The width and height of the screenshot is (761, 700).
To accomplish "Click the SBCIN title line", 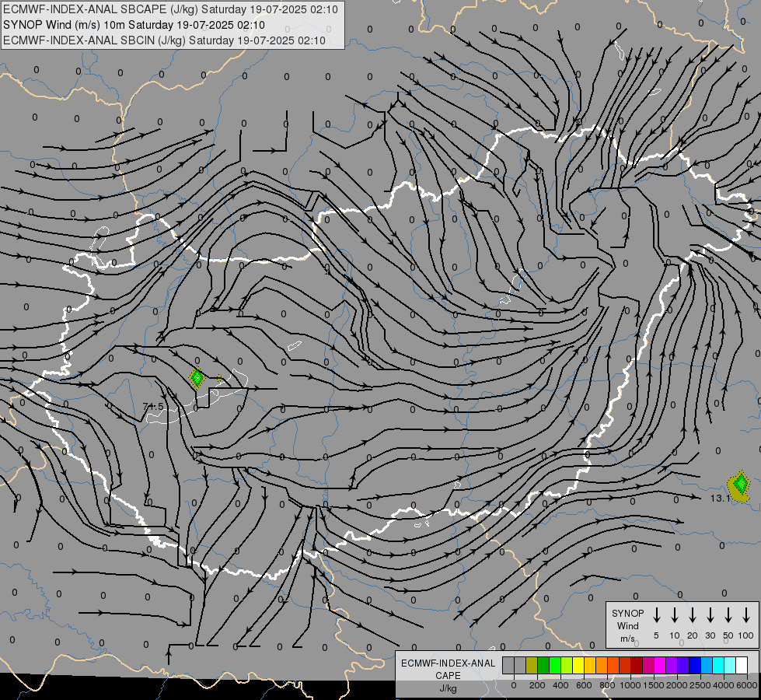I will 164,40.
